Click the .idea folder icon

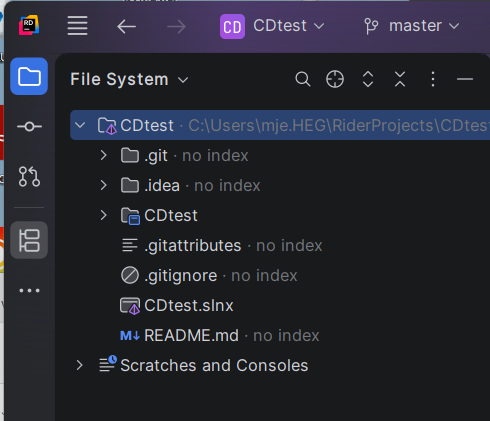[x=130, y=185]
